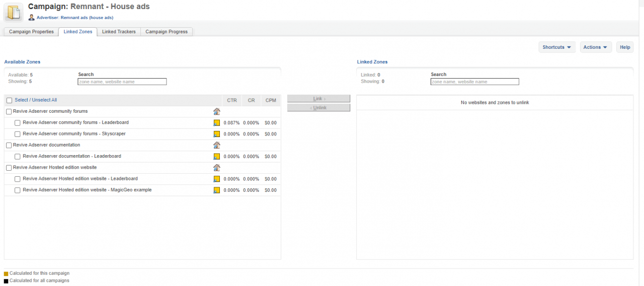Viewport: 644px width, 286px height.
Task: Click website icon for Hosted edition website
Action: pos(217,168)
